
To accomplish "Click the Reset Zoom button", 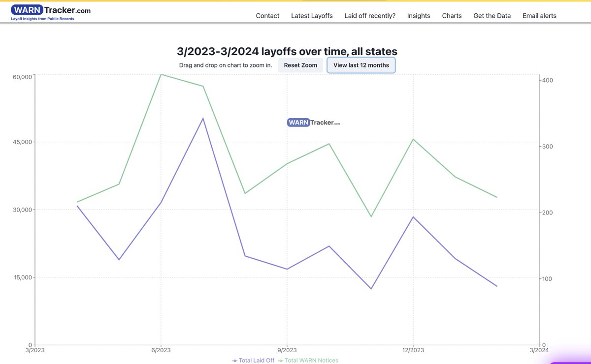I will point(300,65).
